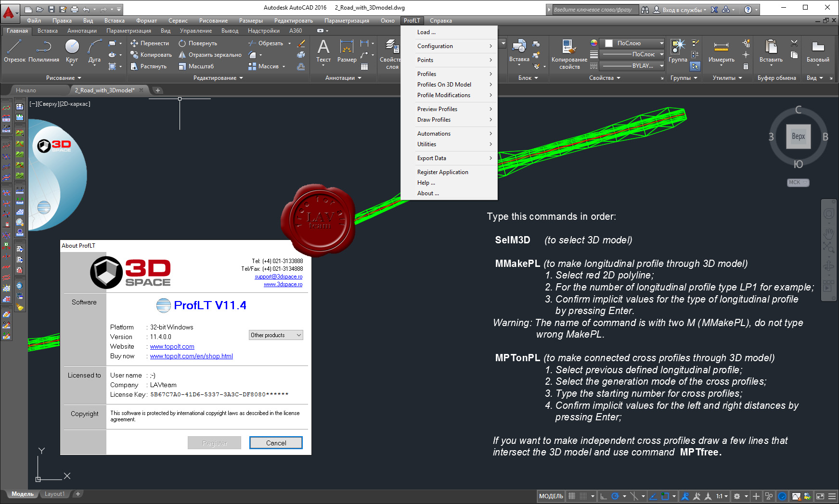Click the Массив (array) tool
The height and width of the screenshot is (504, 839).
point(264,66)
